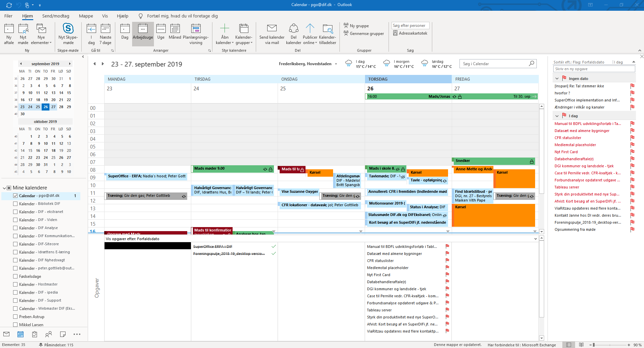Collapse the Ingen dato task group

coord(557,79)
